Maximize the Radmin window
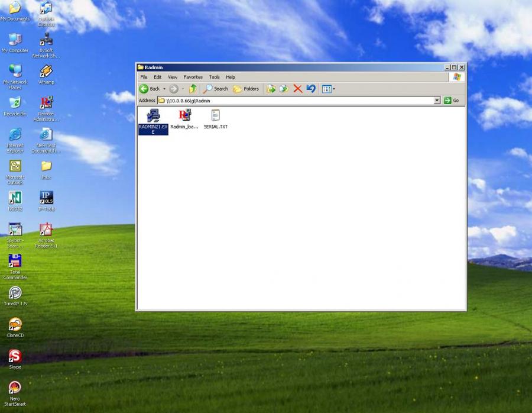This screenshot has width=532, height=413. click(x=455, y=67)
